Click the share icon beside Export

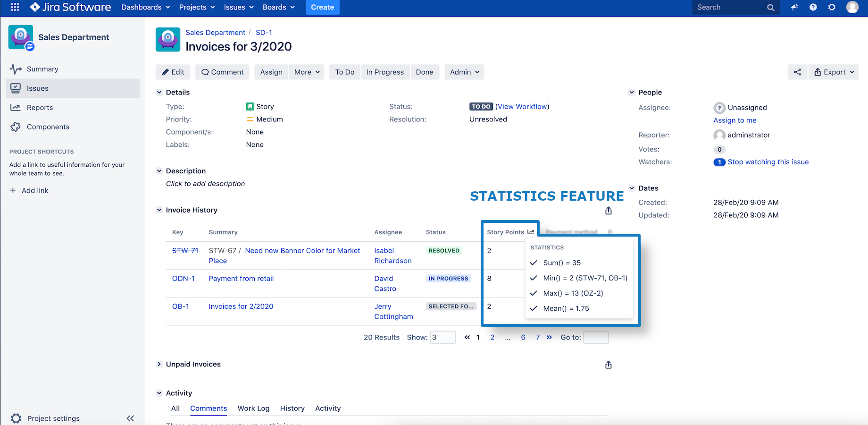click(797, 72)
